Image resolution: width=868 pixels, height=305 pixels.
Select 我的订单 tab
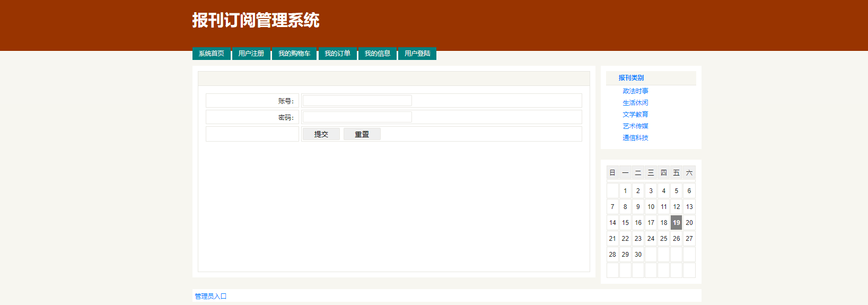338,54
